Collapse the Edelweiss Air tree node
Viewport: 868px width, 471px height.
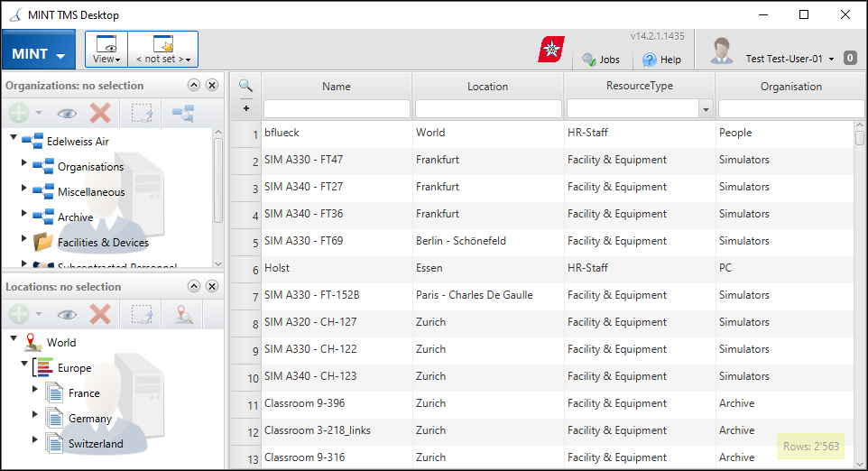coord(14,137)
